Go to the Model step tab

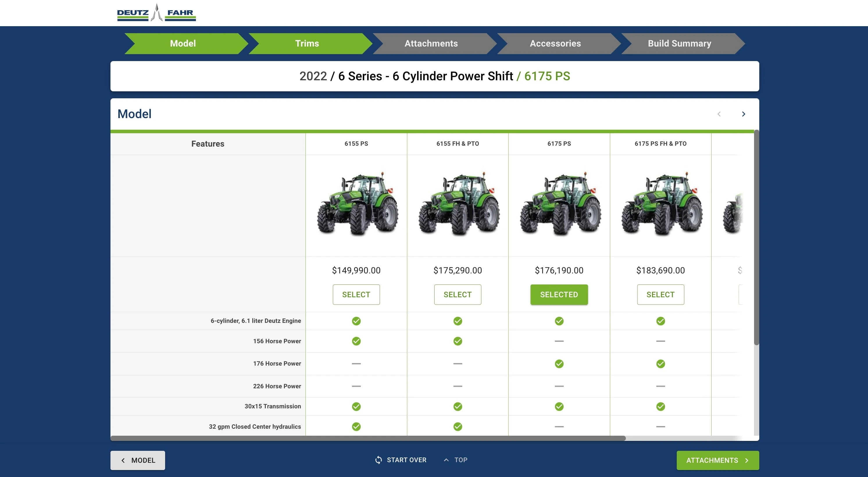point(183,44)
